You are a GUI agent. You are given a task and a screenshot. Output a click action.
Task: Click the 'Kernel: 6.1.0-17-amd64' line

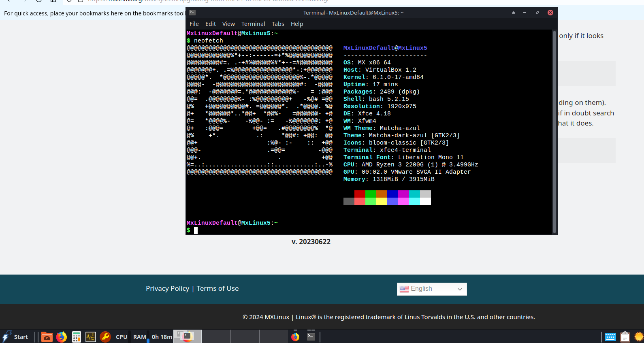point(384,77)
